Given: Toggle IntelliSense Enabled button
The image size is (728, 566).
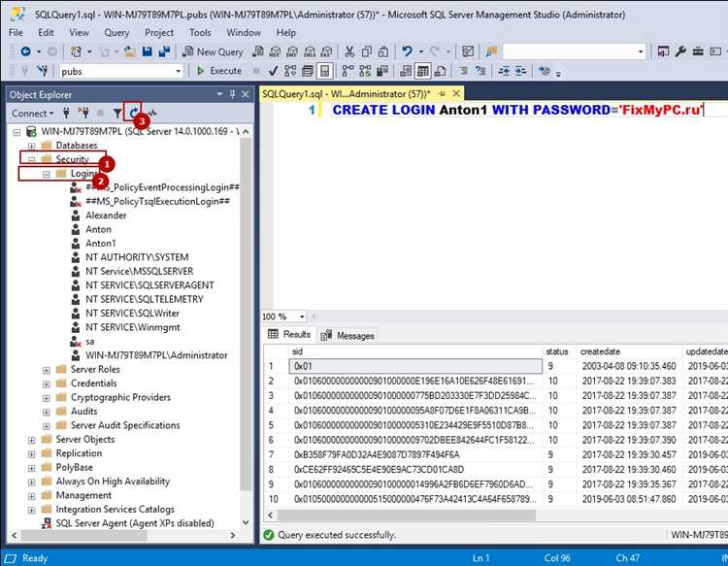Looking at the screenshot, I should pos(324,71).
